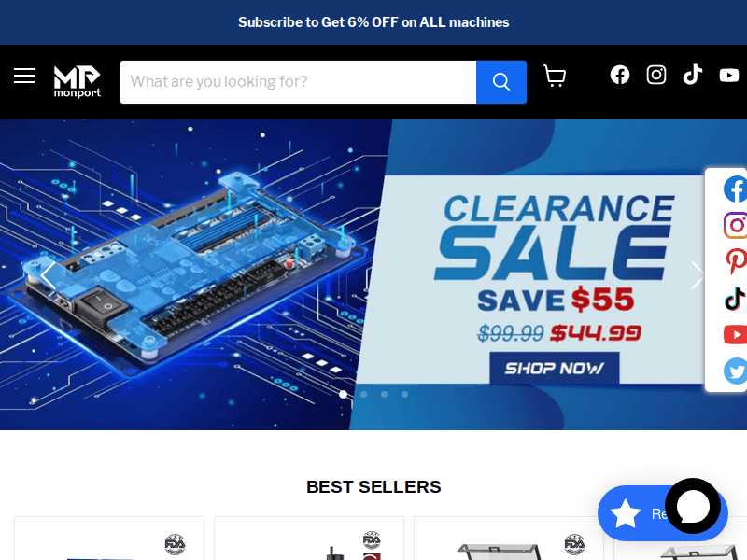The image size is (747, 560).
Task: Open the shopping cart
Action: click(x=555, y=76)
